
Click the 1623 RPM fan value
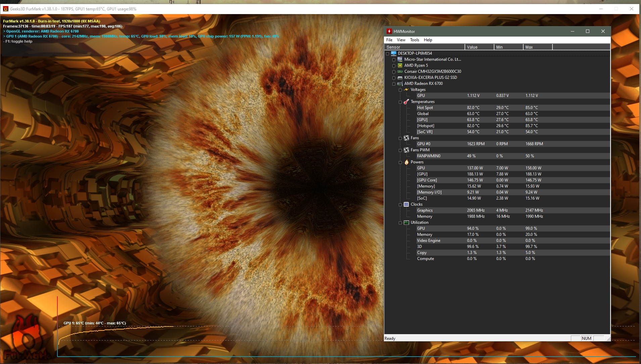click(476, 144)
